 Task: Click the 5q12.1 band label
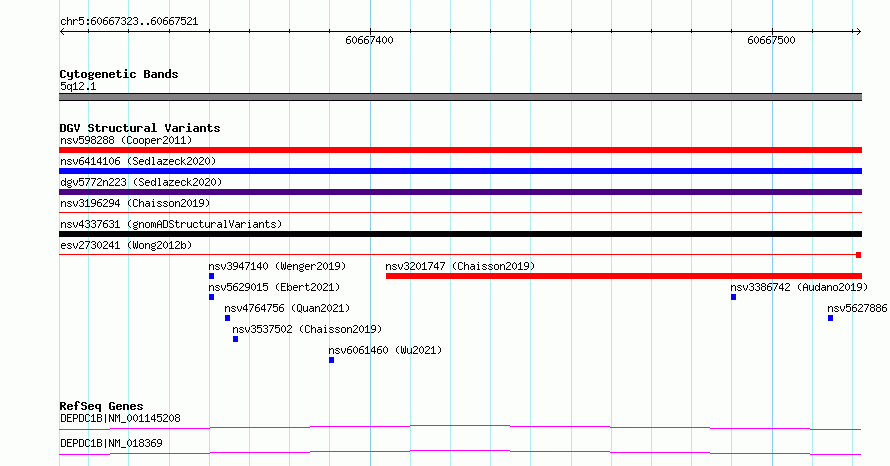click(78, 86)
